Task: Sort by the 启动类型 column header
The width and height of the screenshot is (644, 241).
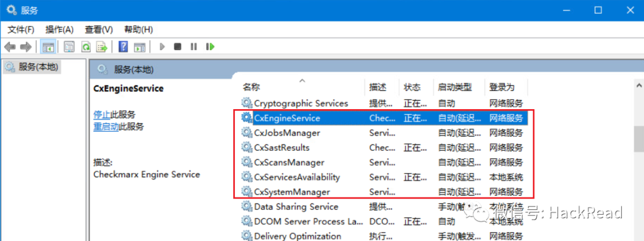Action: click(x=459, y=87)
